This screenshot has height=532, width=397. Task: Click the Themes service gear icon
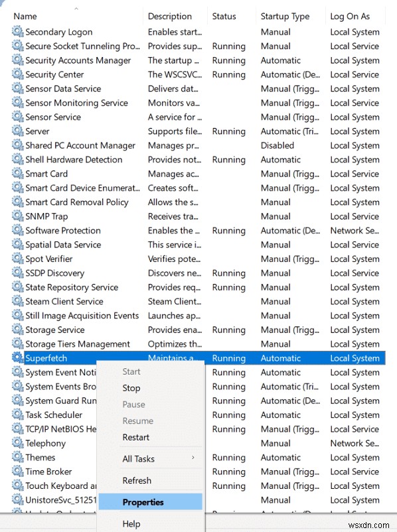pyautogui.click(x=18, y=457)
